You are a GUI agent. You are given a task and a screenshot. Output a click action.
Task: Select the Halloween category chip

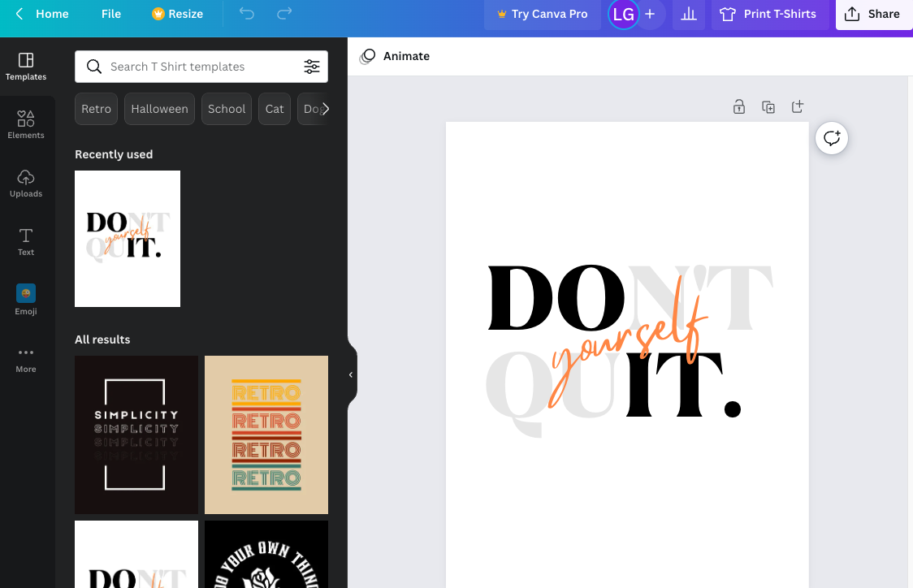coord(159,109)
